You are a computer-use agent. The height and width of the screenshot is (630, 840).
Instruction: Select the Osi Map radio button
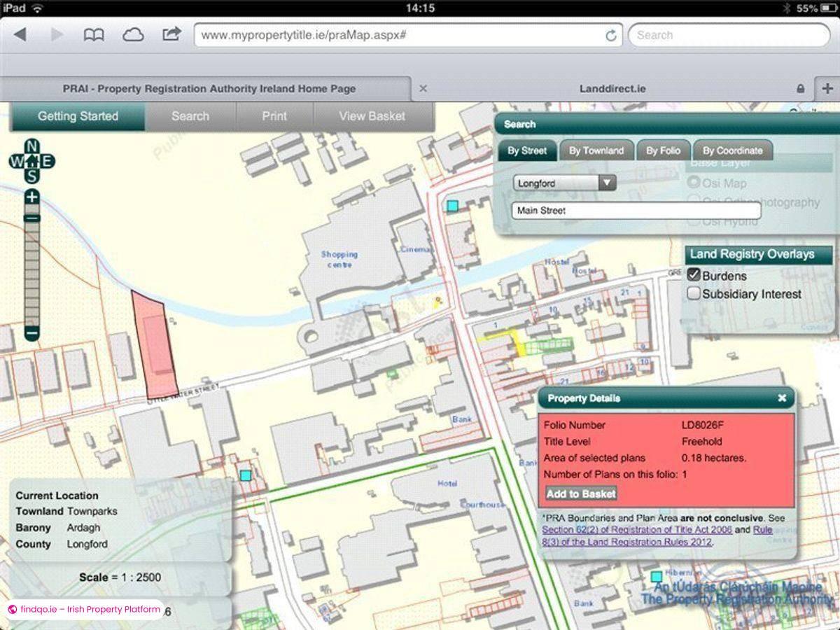pos(694,183)
